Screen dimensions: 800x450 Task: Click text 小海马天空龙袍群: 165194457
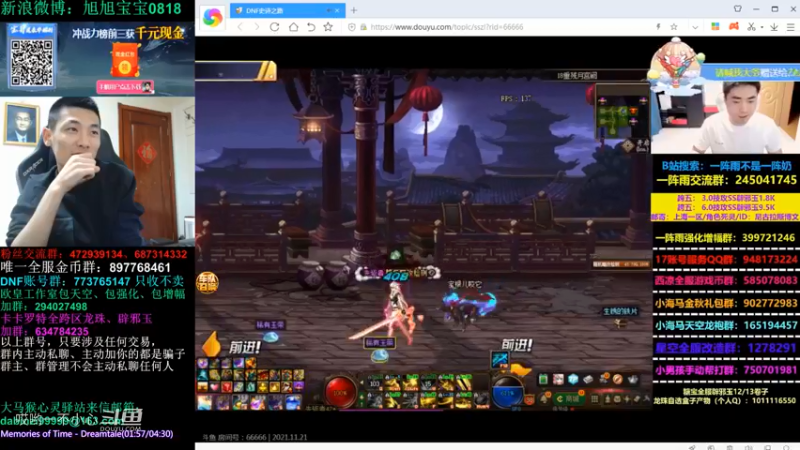726,326
